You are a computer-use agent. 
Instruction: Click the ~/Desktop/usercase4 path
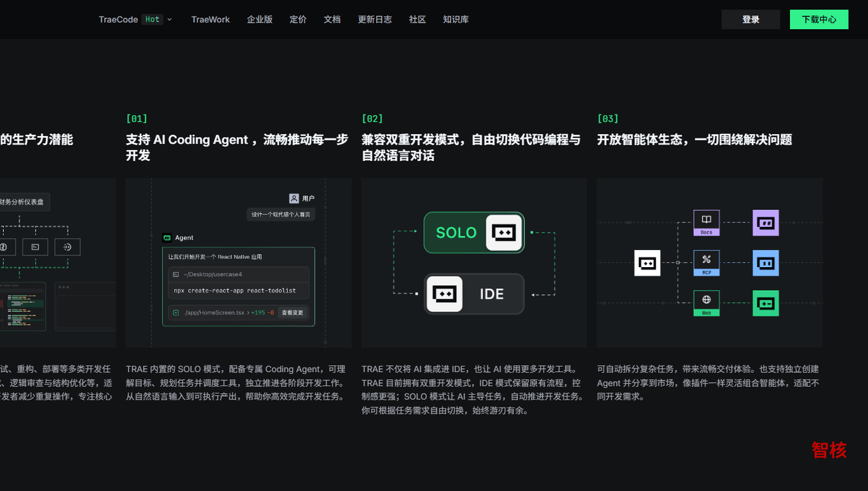[x=213, y=274]
